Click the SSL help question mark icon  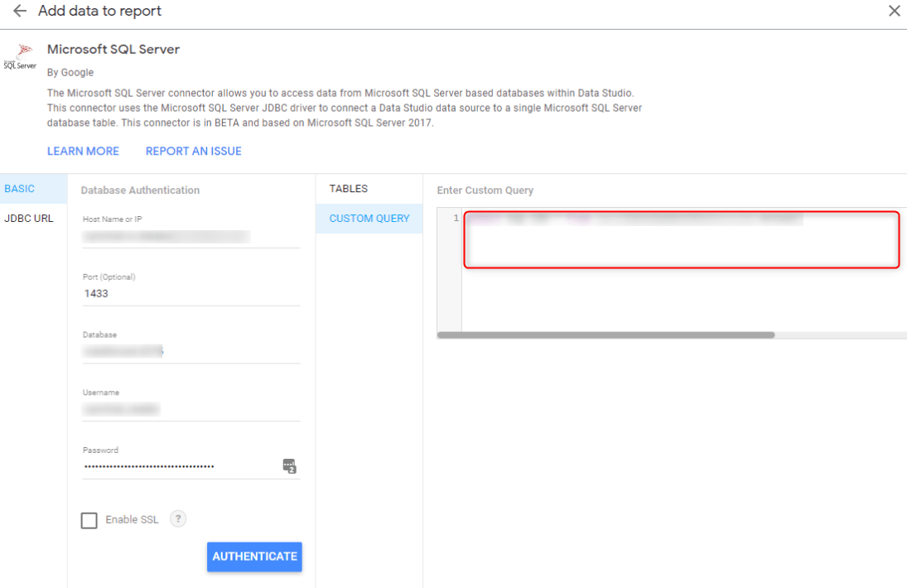coord(177,519)
